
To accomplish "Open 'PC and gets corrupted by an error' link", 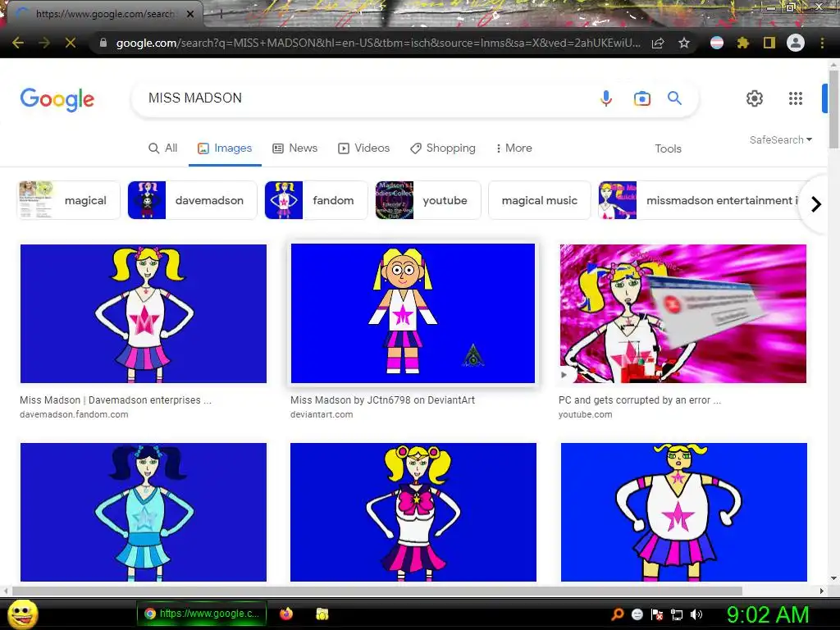I will tap(640, 400).
